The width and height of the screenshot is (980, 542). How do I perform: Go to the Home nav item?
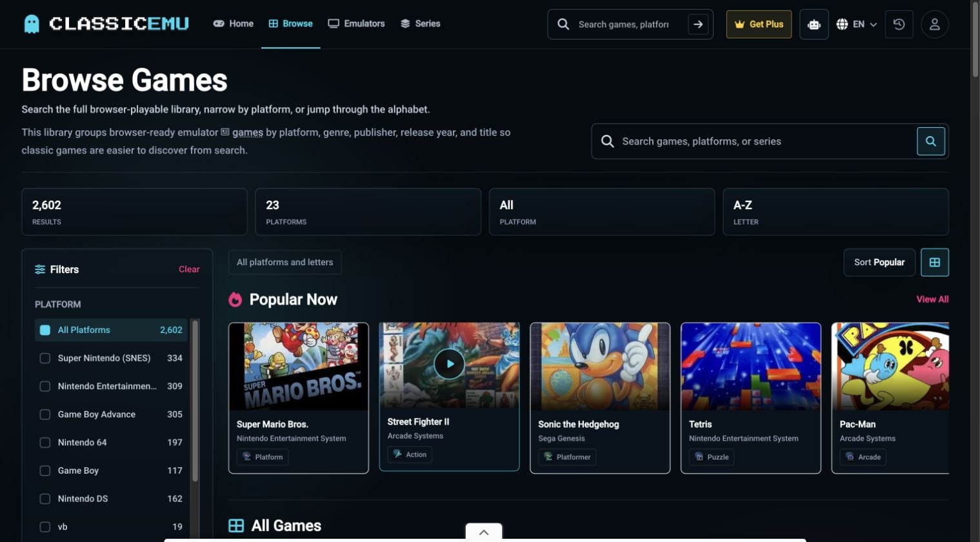(234, 24)
